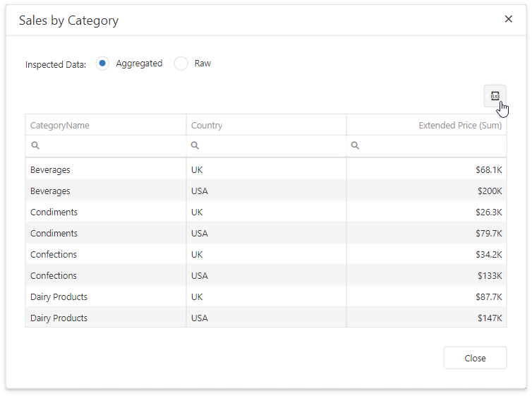The width and height of the screenshot is (532, 396).
Task: Sort by the CategoryName column header
Action: pos(60,125)
